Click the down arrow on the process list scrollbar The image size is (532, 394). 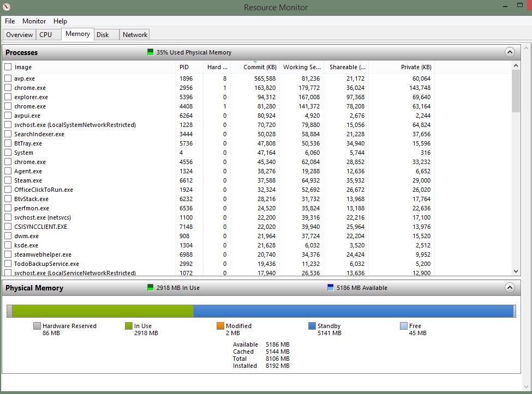tap(515, 271)
